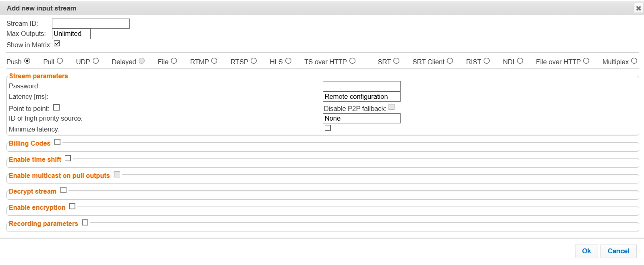Image resolution: width=644 pixels, height=265 pixels.
Task: Pick the HLS input type
Action: pos(289,61)
